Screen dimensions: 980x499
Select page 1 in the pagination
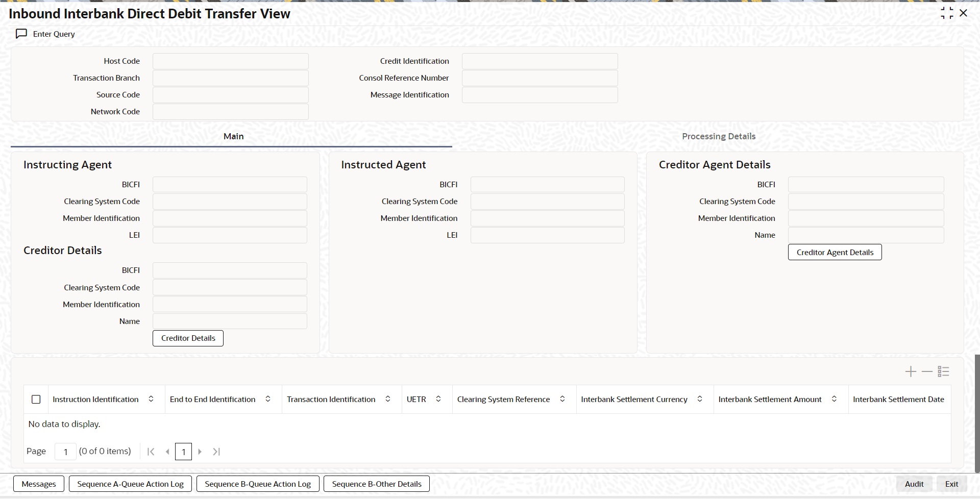(x=183, y=452)
